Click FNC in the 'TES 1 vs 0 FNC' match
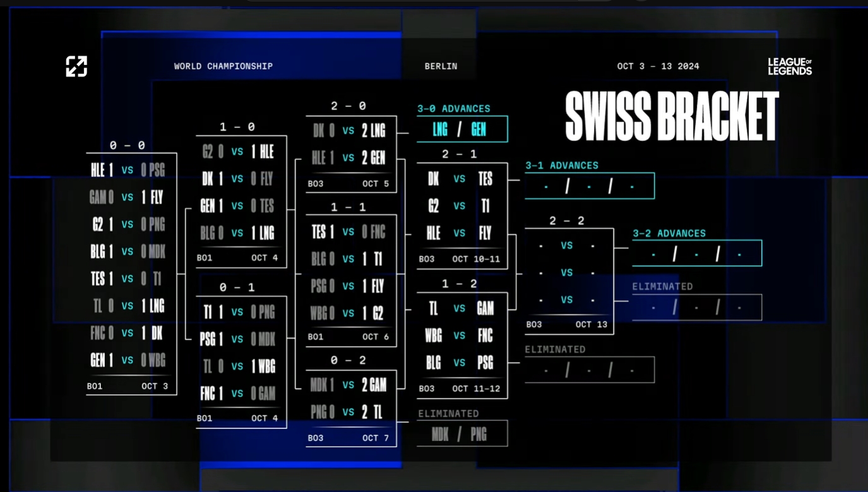Image resolution: width=868 pixels, height=492 pixels. click(x=378, y=232)
